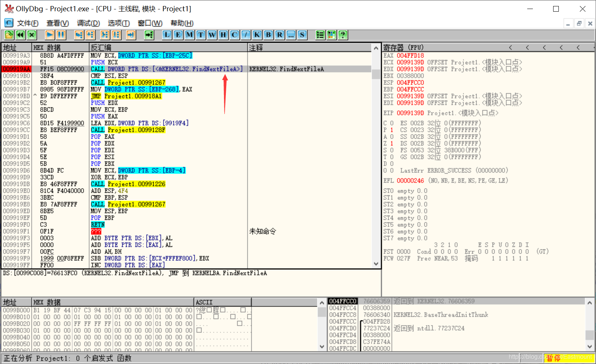Viewport: 596px width, 364px height.
Task: Restore the inner CPU child window
Action: 579,23
